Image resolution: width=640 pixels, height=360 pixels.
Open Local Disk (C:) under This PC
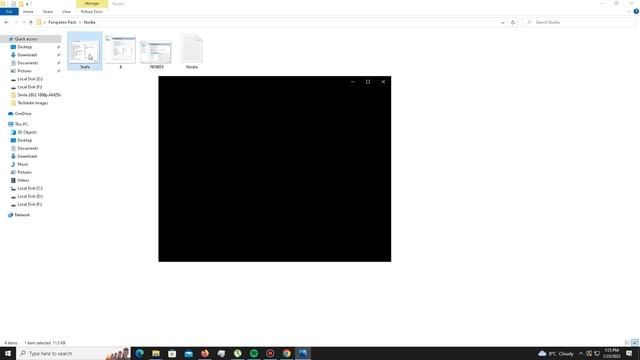[30, 188]
